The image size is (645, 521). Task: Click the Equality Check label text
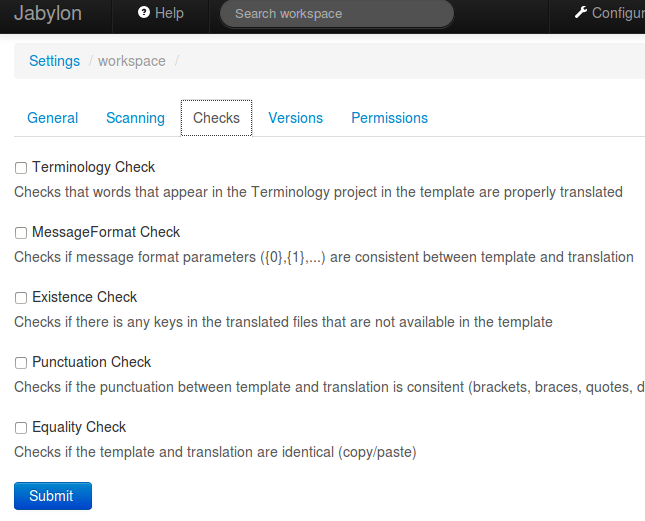click(79, 427)
